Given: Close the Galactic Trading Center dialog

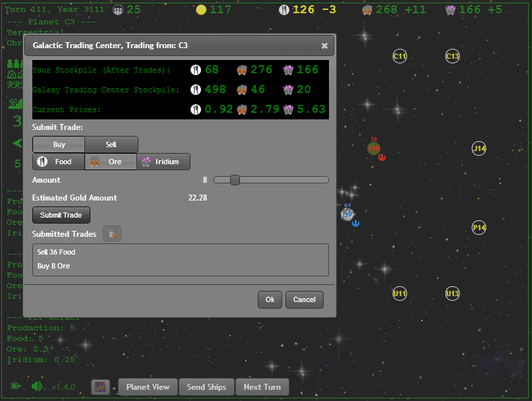Looking at the screenshot, I should (x=324, y=46).
